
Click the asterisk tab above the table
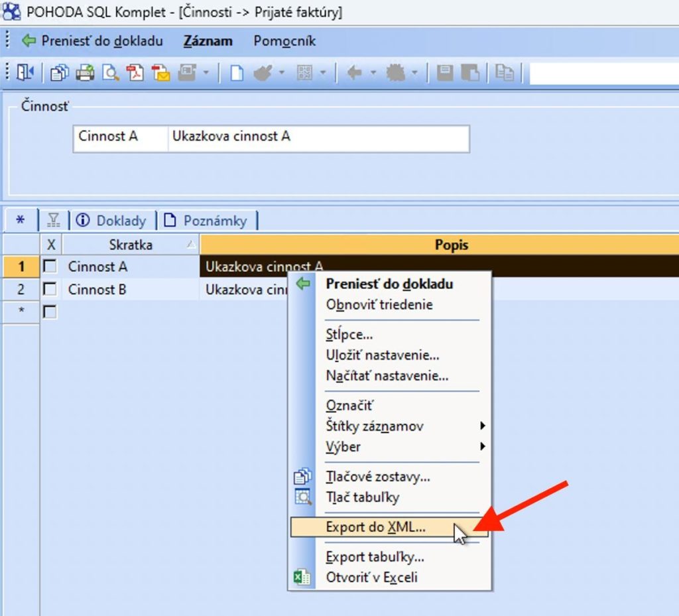click(21, 220)
